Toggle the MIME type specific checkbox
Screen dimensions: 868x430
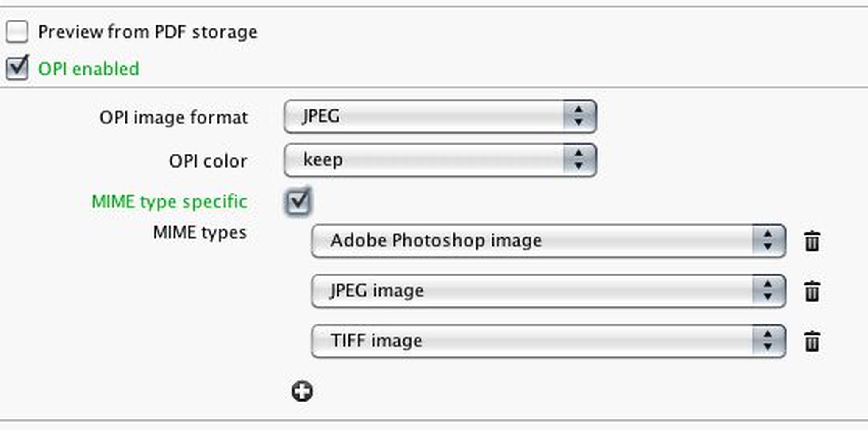298,201
